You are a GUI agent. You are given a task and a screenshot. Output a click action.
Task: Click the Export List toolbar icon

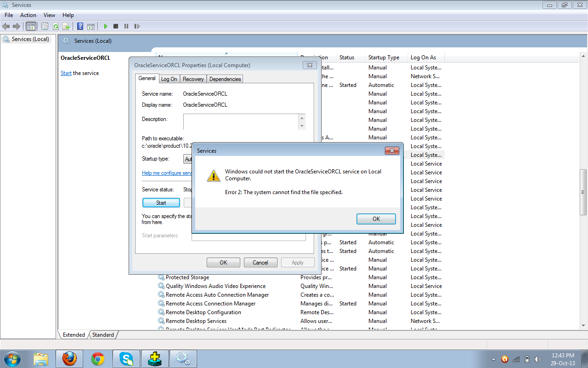(66, 26)
